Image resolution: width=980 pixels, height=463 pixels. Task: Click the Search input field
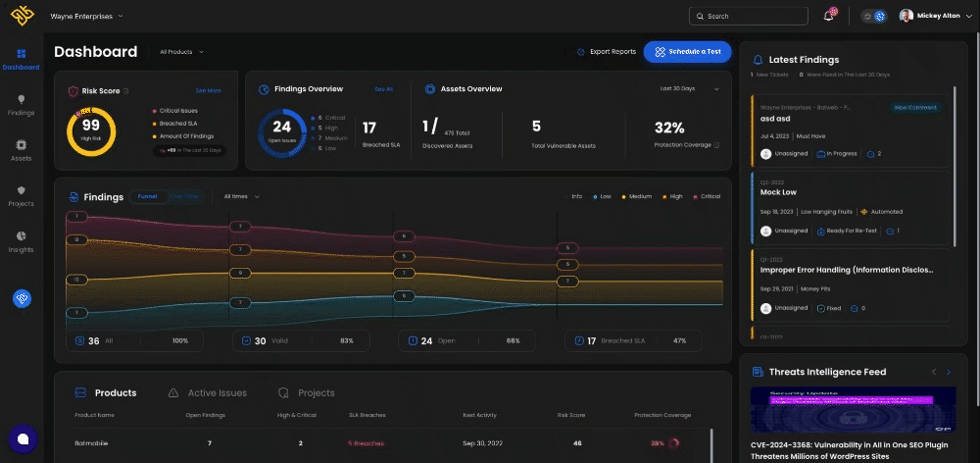[x=748, y=17]
